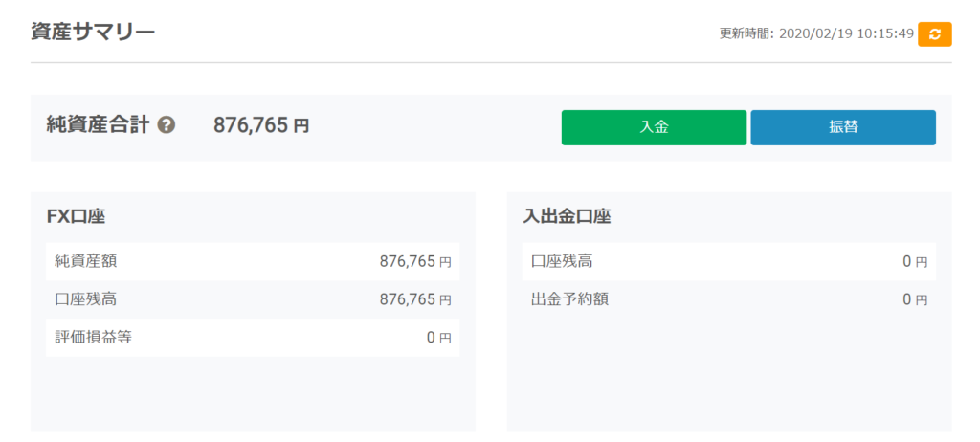Click the 出金予約額 value of 0 円

pos(914,299)
